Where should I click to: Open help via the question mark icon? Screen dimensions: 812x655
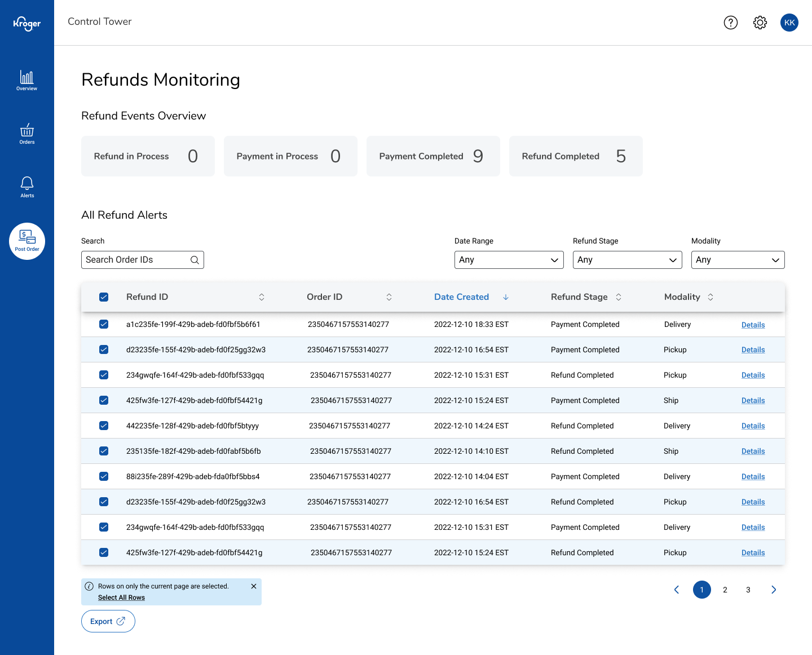click(x=730, y=23)
